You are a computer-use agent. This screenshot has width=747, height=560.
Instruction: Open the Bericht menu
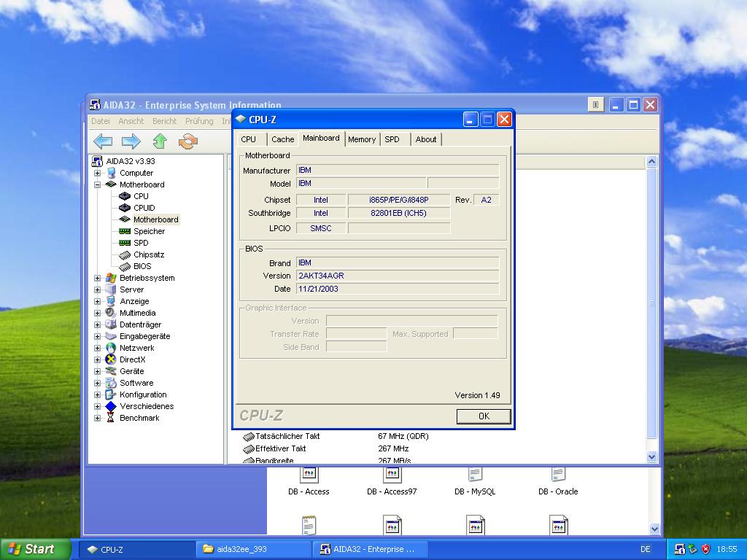[x=164, y=121]
